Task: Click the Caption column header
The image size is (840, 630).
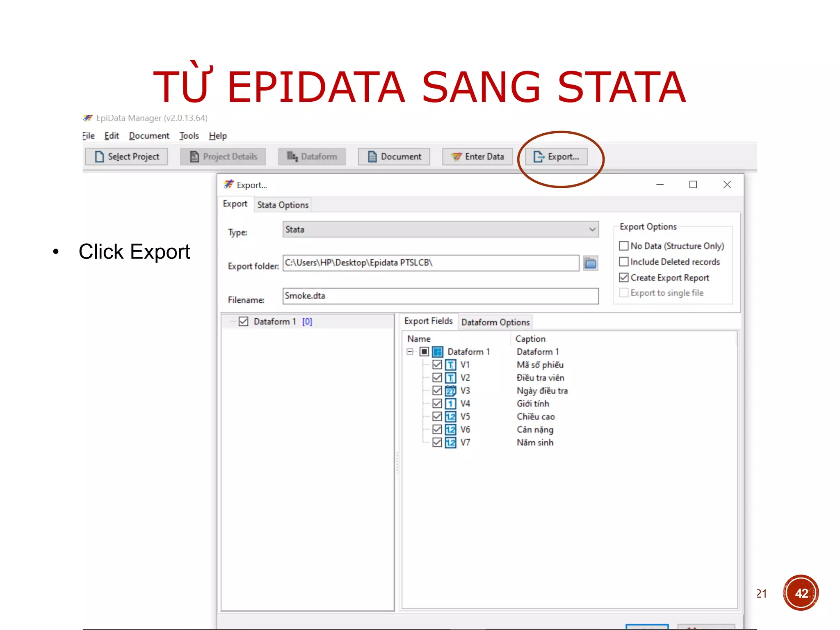Action: [x=530, y=339]
